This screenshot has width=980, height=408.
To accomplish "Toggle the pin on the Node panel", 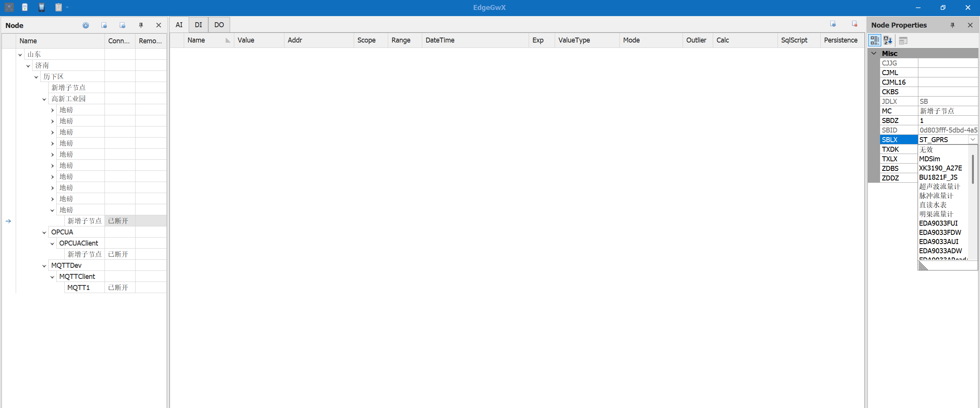I will (x=141, y=25).
